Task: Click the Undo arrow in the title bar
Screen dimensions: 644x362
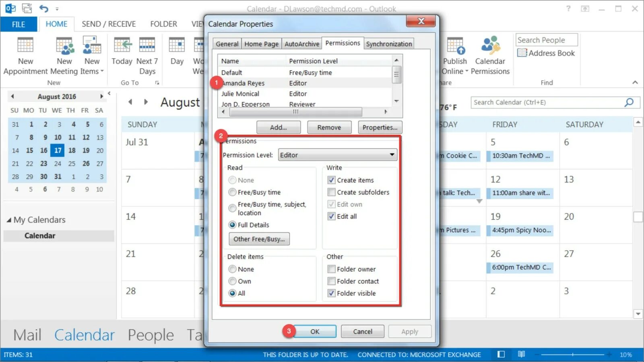Action: pos(44,8)
